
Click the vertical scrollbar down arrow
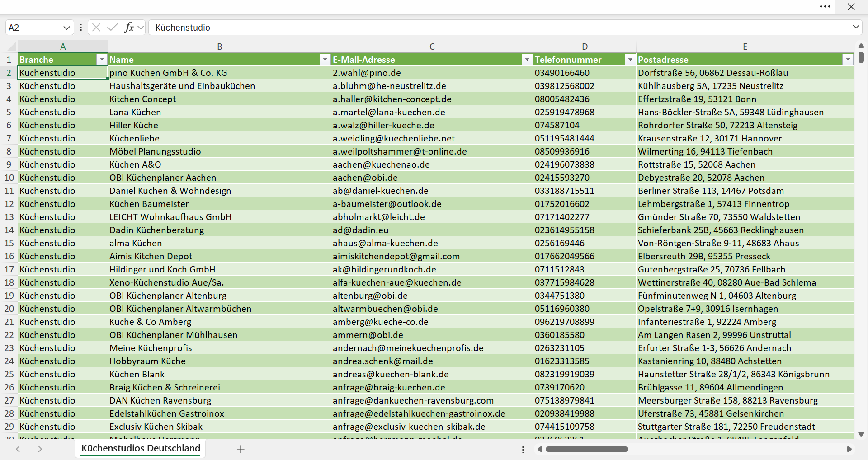[861, 434]
